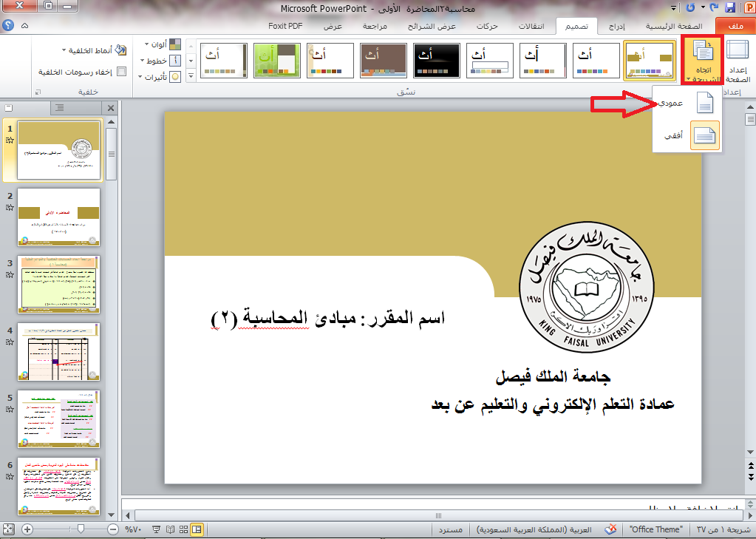Apply the green theme thumbnail
Viewport: 756px width, 539px height.
tap(277, 61)
